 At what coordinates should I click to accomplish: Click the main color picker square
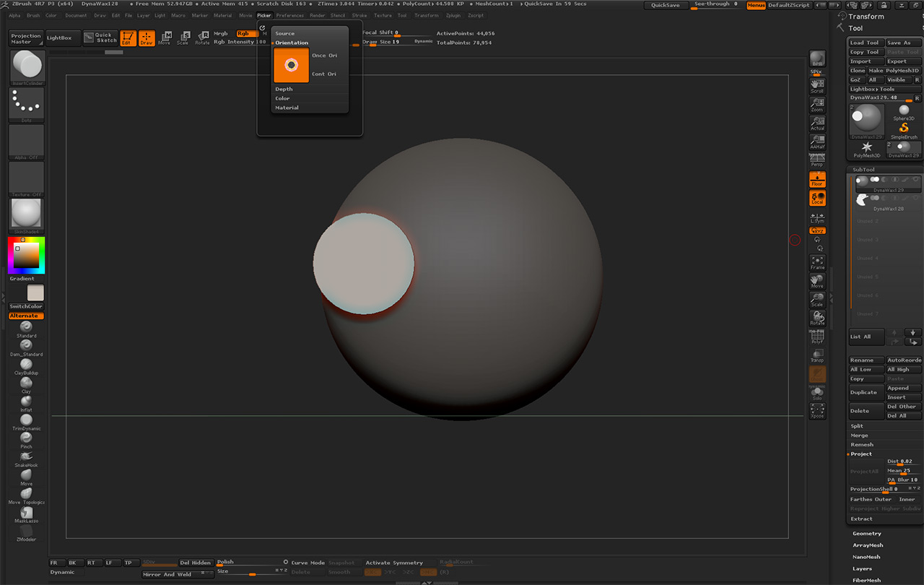(27, 256)
